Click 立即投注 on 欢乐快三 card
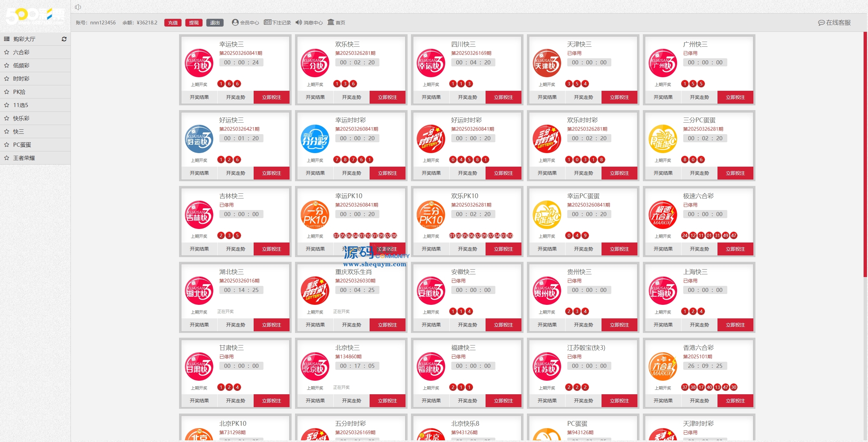 (387, 97)
